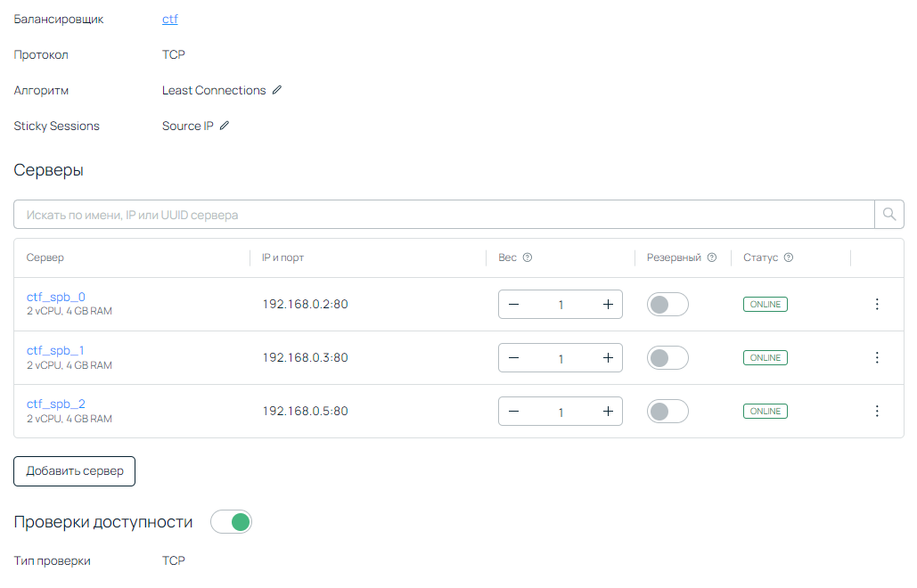Image resolution: width=917 pixels, height=588 pixels.
Task: Show help tooltip for Резервный column
Action: pyautogui.click(x=712, y=257)
